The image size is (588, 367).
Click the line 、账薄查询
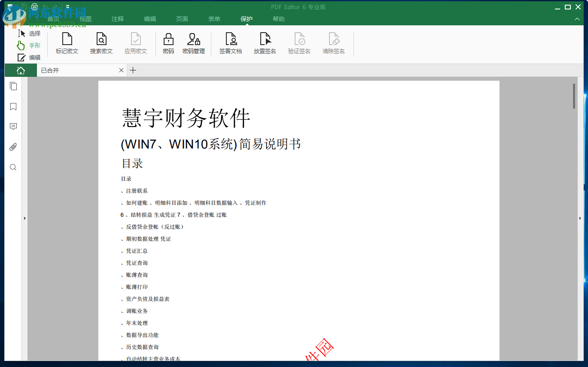pyautogui.click(x=134, y=275)
